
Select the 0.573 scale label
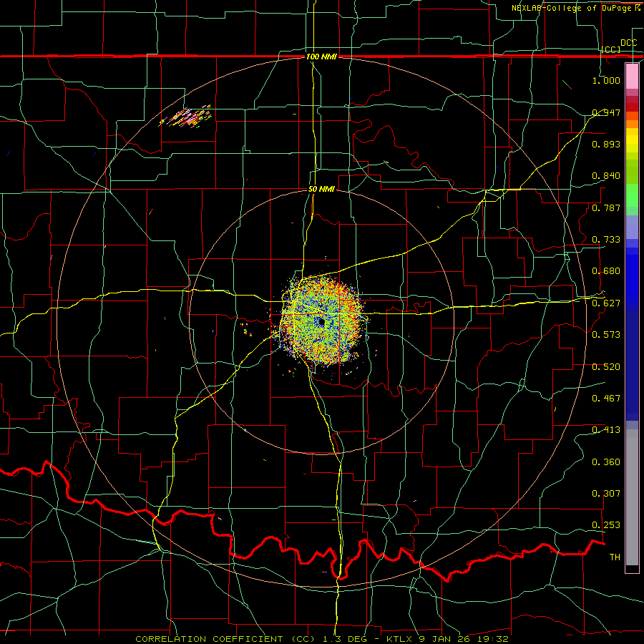tap(606, 335)
